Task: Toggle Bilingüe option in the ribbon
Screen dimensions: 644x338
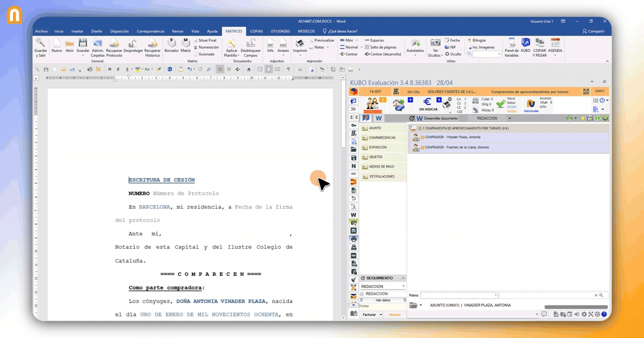Action: pos(476,40)
